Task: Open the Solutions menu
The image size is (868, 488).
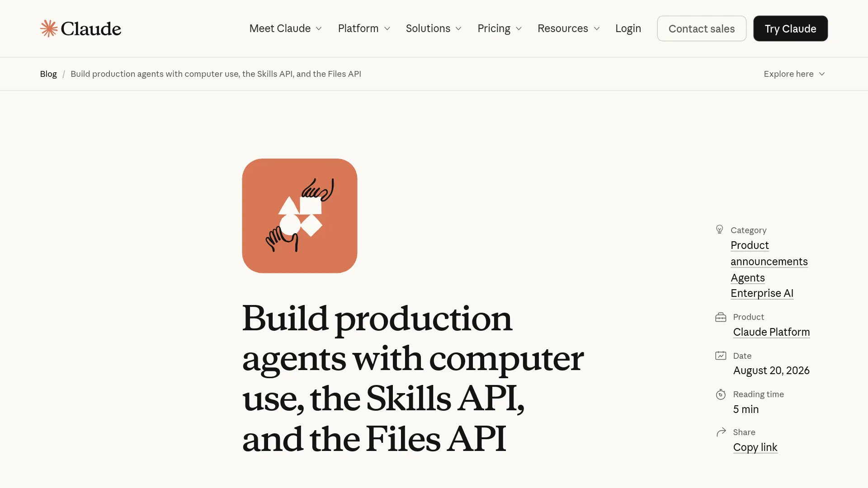Action: [x=434, y=28]
